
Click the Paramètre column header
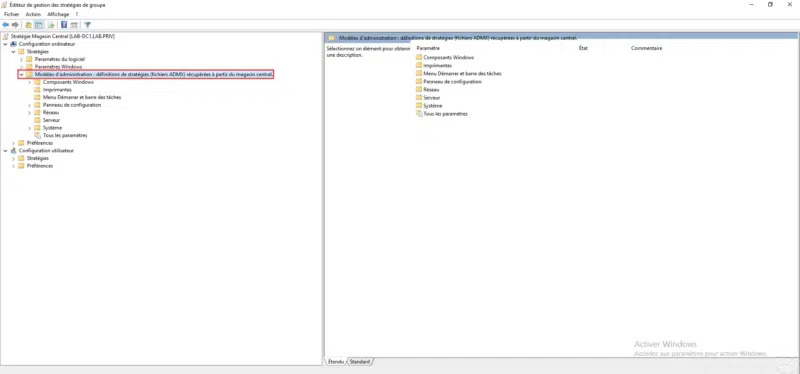tap(428, 48)
